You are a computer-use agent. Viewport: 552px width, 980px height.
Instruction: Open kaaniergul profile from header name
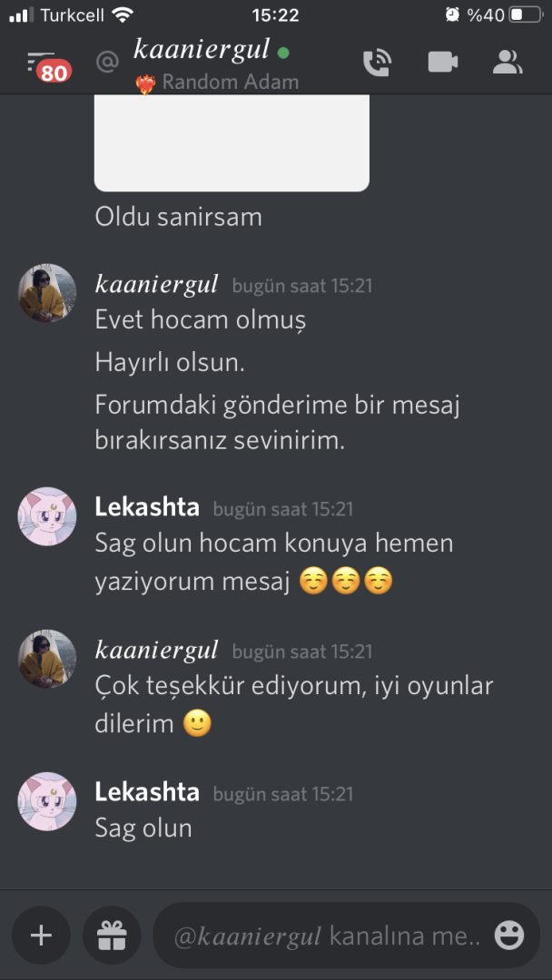tap(202, 49)
